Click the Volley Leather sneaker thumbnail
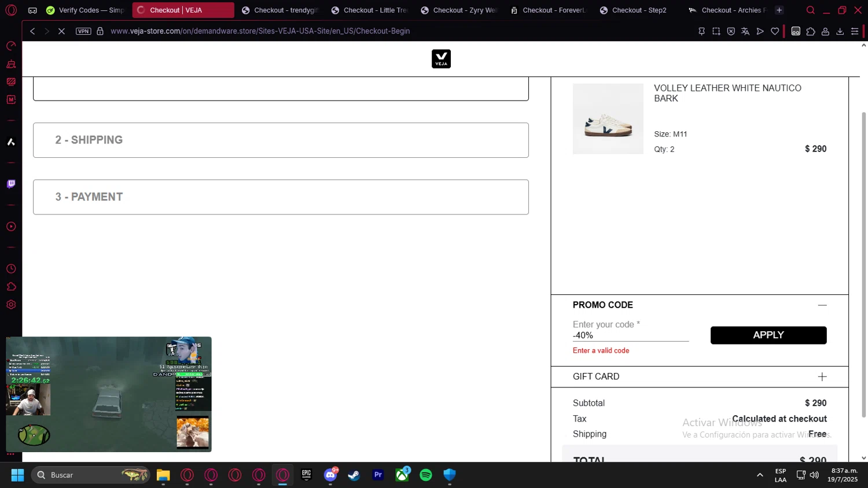868x488 pixels. coord(608,119)
